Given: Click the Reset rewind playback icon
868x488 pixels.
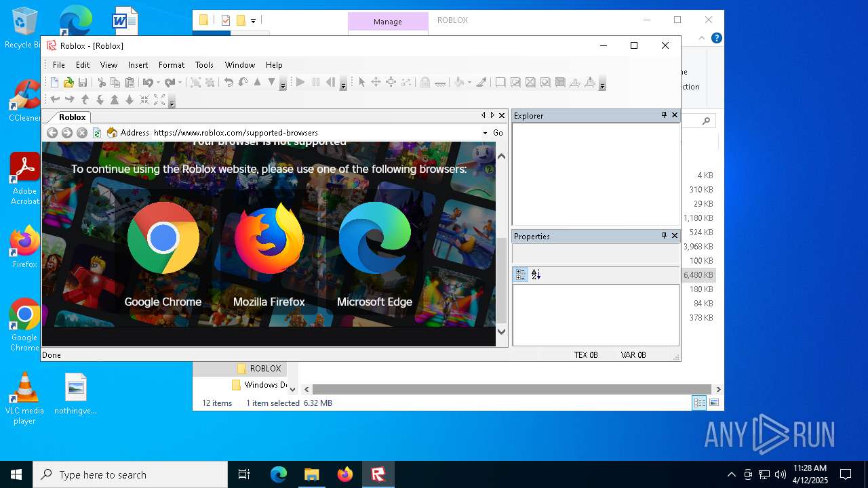Looking at the screenshot, I should pyautogui.click(x=330, y=83).
